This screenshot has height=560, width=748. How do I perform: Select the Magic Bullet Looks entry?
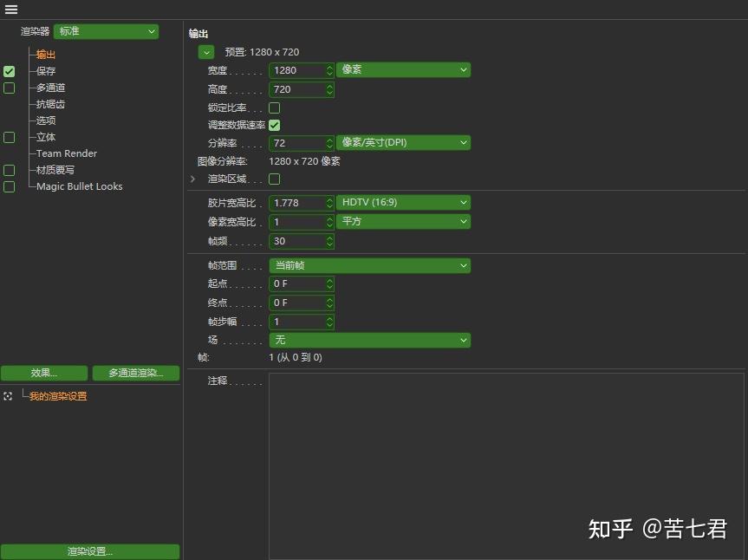[78, 186]
